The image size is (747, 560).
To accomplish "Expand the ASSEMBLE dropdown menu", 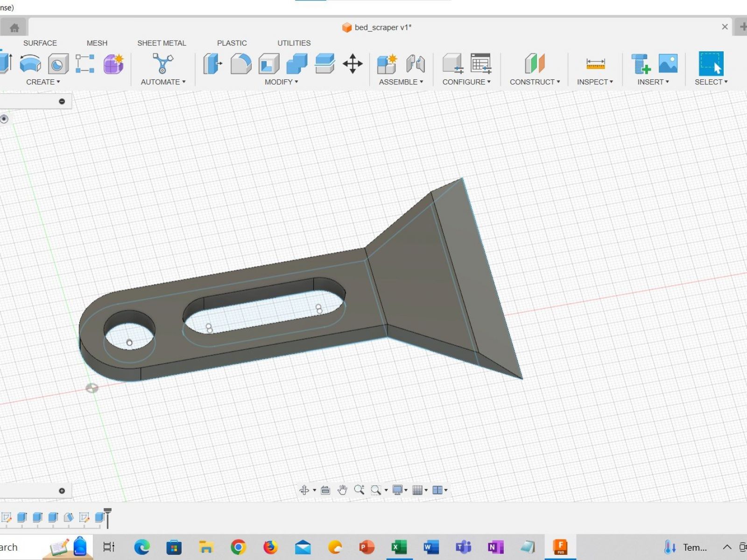I will tap(401, 82).
